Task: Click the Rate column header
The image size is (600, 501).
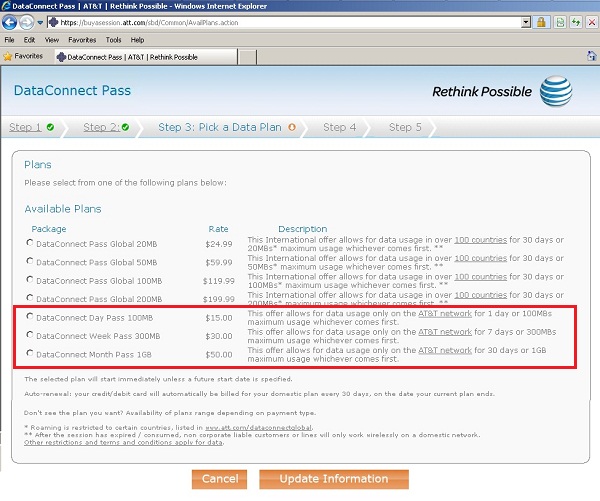Action: click(x=218, y=229)
